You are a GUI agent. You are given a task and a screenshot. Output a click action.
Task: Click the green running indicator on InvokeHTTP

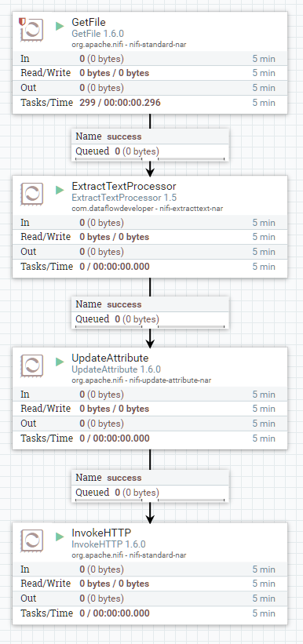pyautogui.click(x=60, y=537)
